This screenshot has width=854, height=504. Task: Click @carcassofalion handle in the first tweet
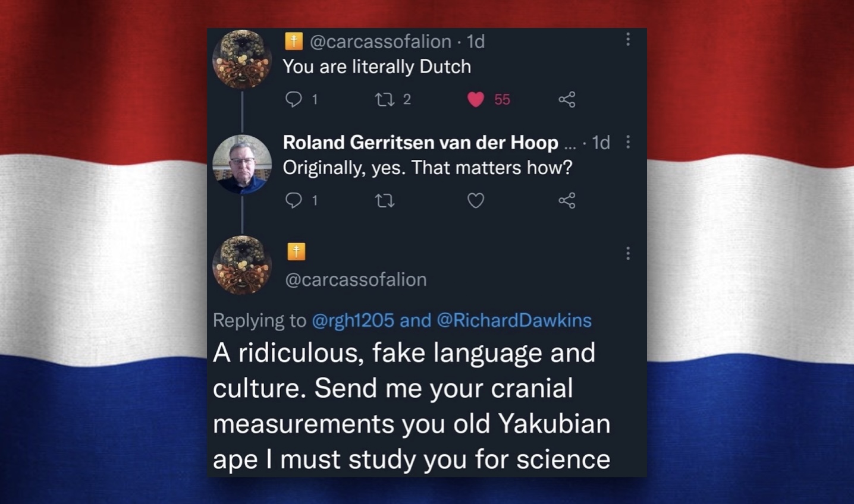[x=381, y=42]
